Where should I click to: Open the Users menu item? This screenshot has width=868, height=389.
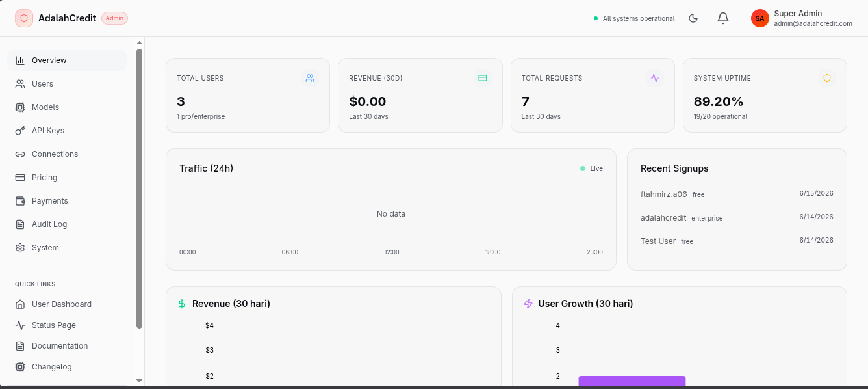pyautogui.click(x=67, y=84)
